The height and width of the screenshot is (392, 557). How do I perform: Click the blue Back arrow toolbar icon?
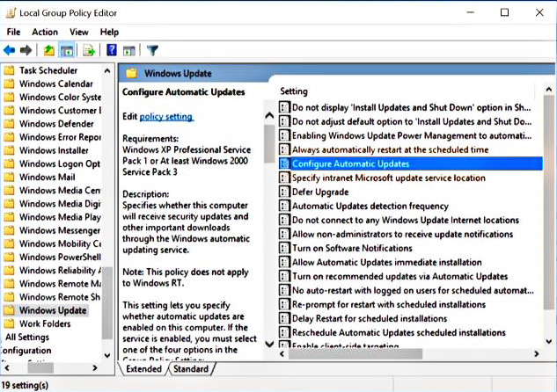pyautogui.click(x=9, y=50)
